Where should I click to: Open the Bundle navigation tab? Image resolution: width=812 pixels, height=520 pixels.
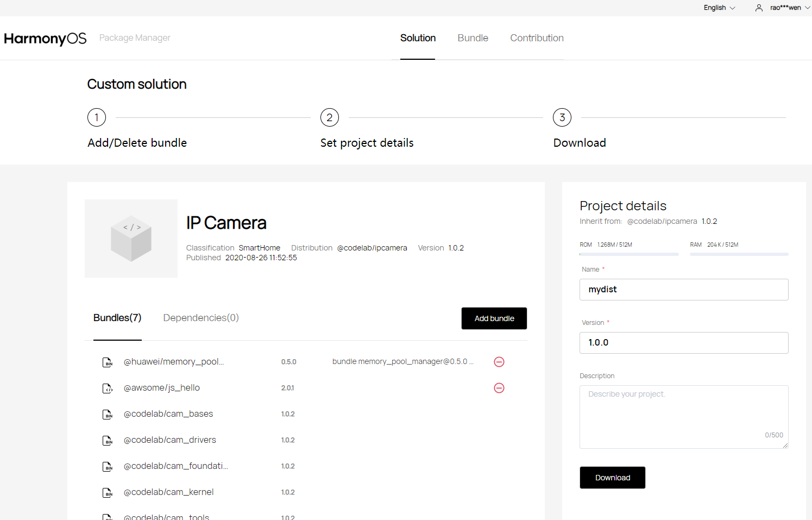point(473,38)
